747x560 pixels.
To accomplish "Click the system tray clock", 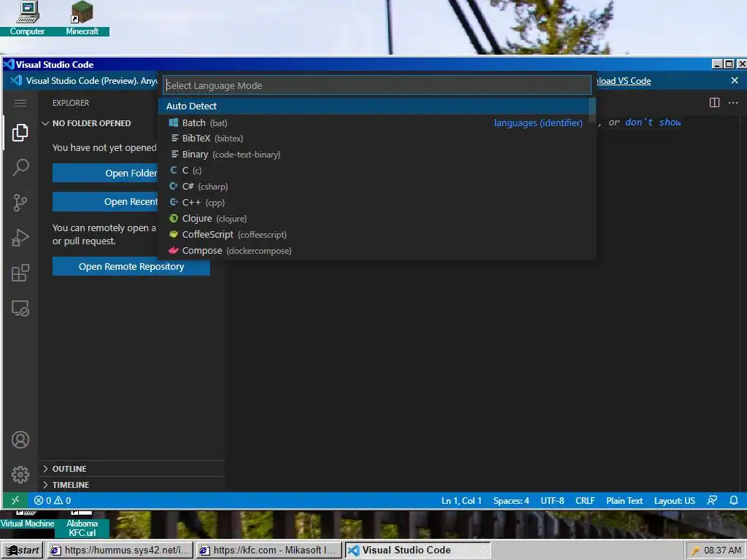I will click(x=722, y=550).
